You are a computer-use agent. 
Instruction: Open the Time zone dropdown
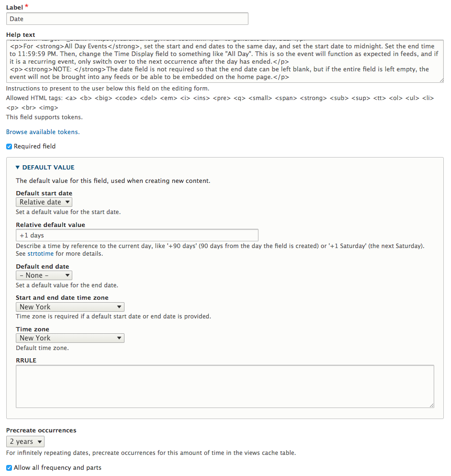pos(70,338)
